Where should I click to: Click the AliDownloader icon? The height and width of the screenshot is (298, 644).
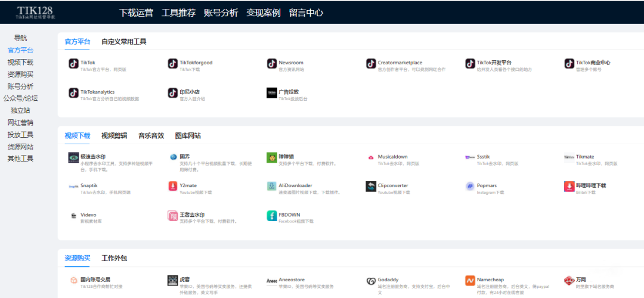(272, 187)
